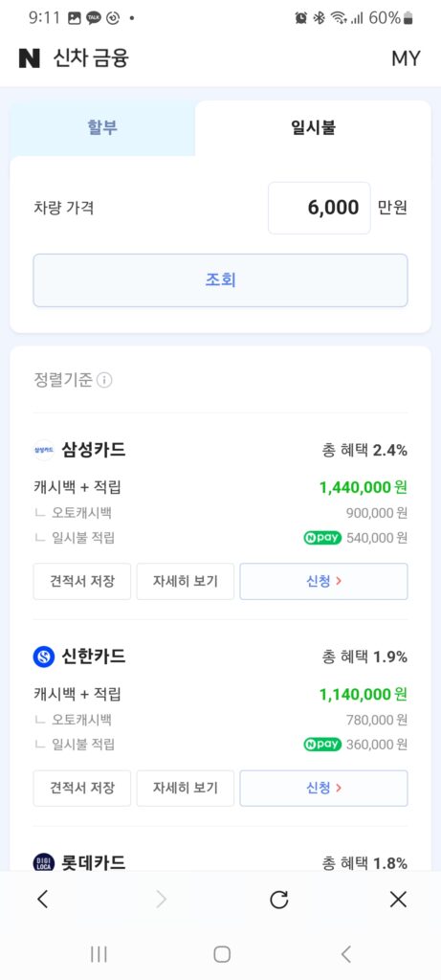The width and height of the screenshot is (441, 980).
Task: Select the 일시불 tab
Action: [313, 128]
